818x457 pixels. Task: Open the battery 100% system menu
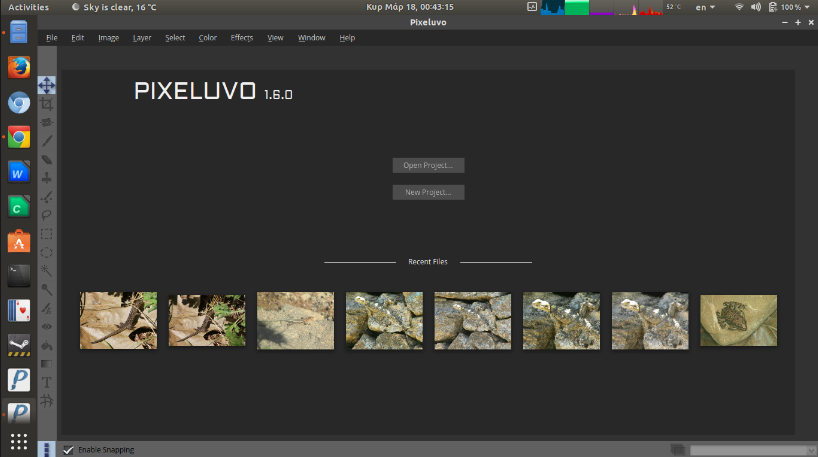[x=790, y=7]
